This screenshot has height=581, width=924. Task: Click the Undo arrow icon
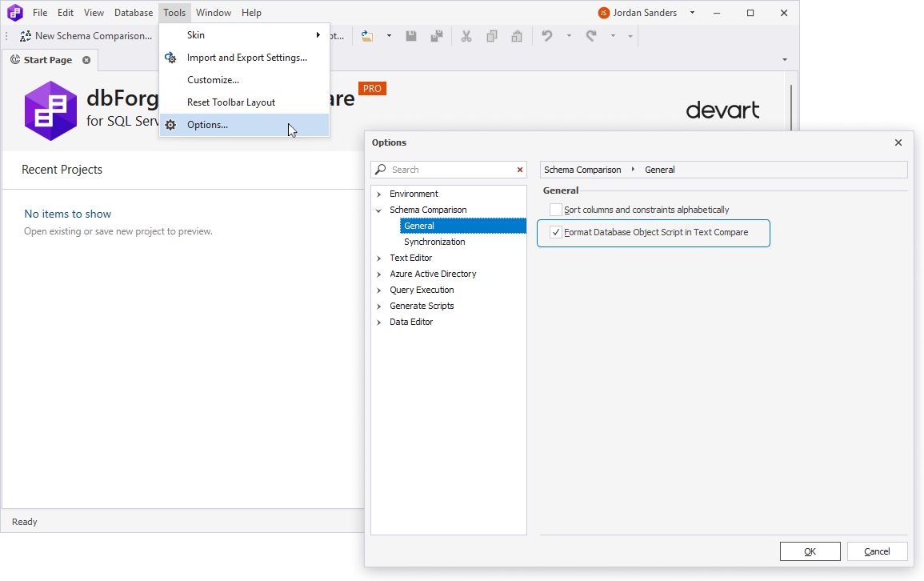(547, 36)
